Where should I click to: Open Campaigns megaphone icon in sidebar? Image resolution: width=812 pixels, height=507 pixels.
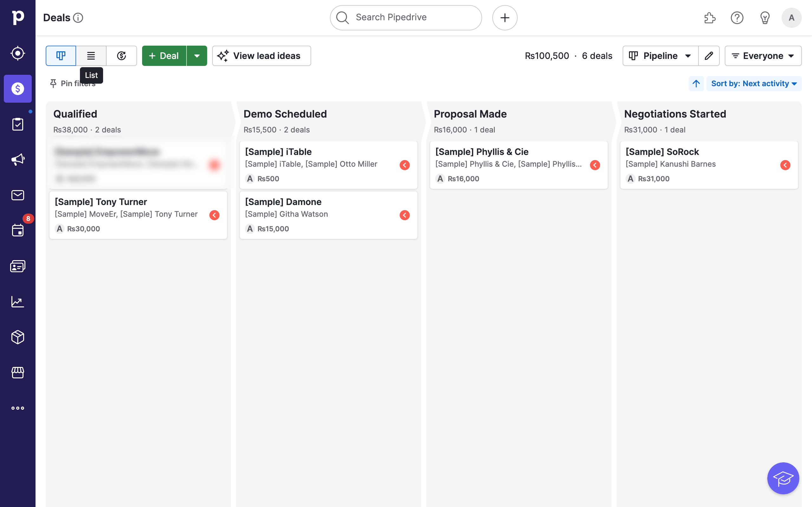17,160
